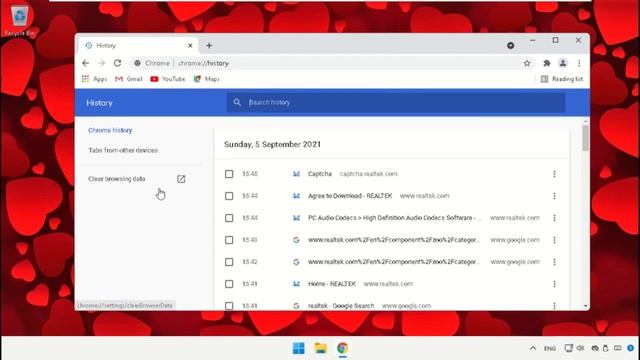Click Clear browsing data link

tap(117, 179)
